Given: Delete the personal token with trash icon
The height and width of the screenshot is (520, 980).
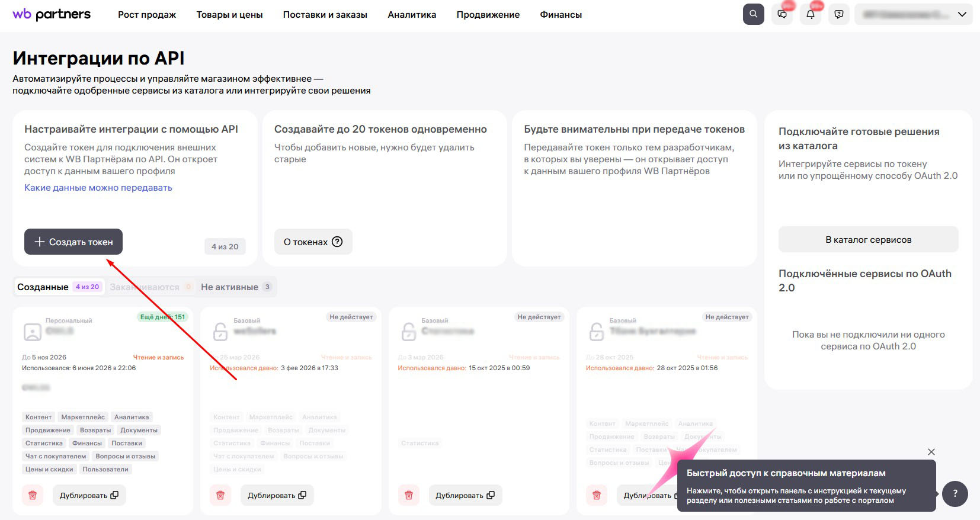Looking at the screenshot, I should coord(33,495).
